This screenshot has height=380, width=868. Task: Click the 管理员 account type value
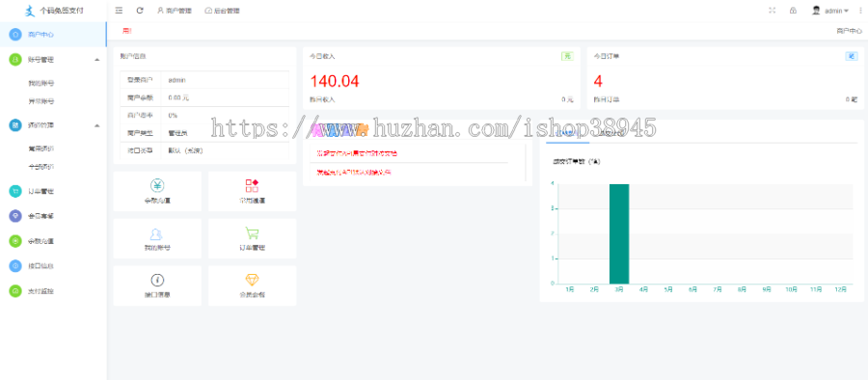[177, 133]
